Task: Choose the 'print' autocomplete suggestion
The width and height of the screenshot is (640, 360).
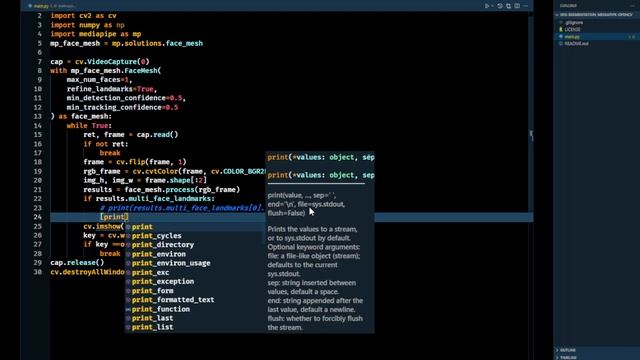Action: pos(195,227)
